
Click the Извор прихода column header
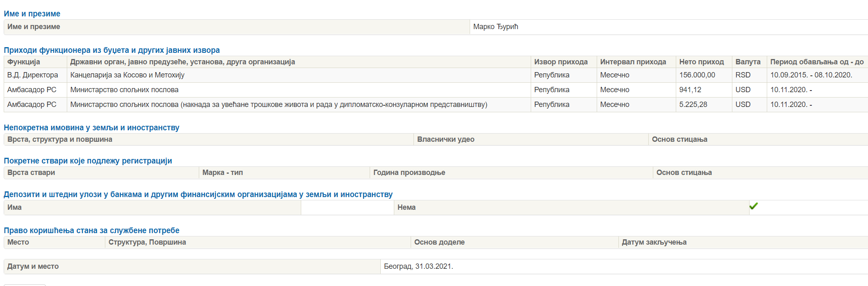click(x=561, y=62)
